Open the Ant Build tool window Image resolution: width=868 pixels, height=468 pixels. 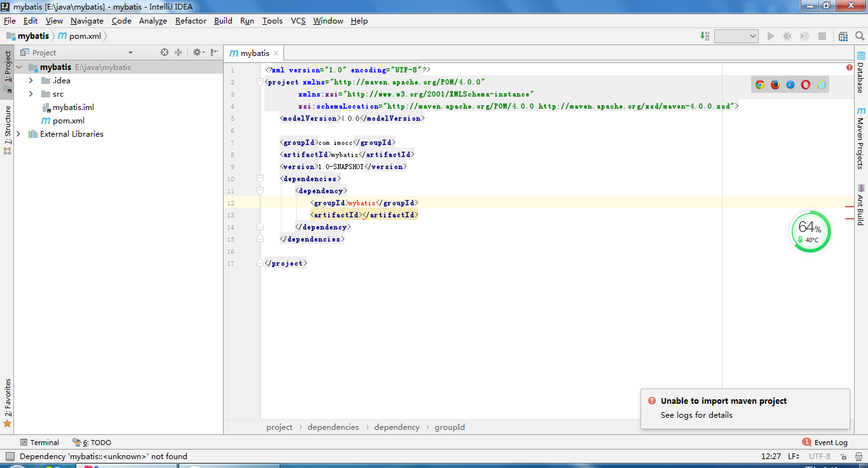(x=861, y=204)
